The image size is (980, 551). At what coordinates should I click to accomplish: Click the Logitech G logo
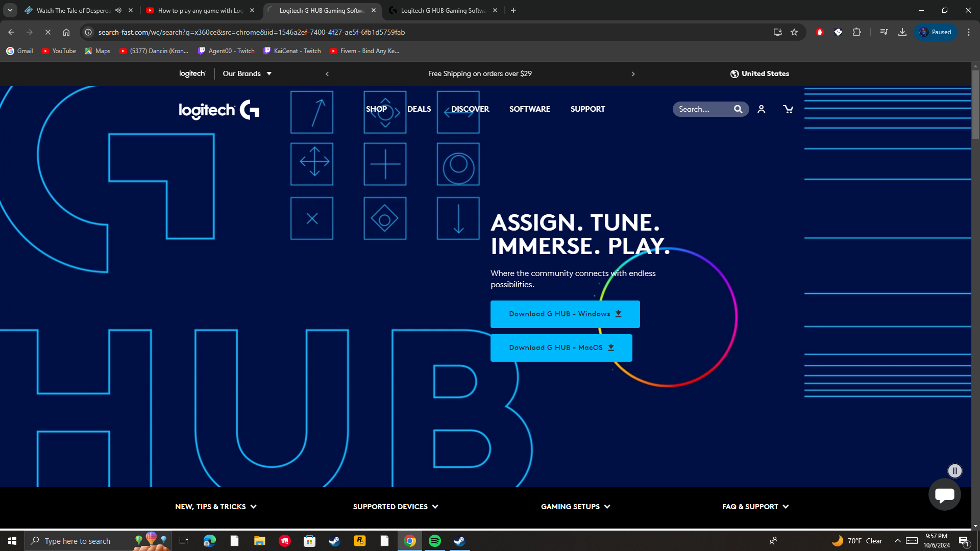point(219,110)
